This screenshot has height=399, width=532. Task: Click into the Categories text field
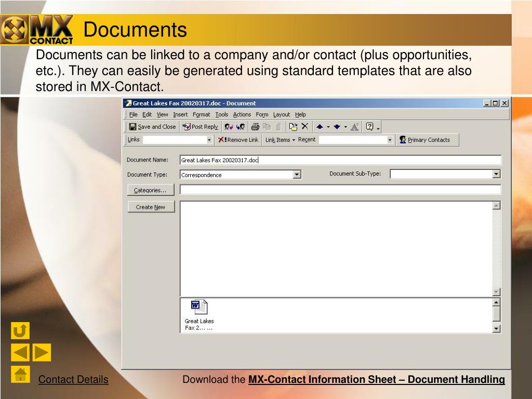point(340,190)
